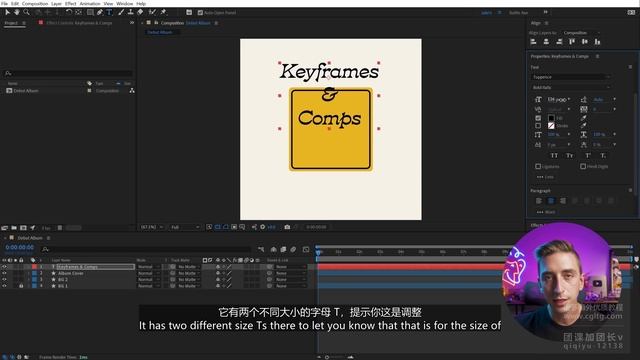
Task: Unlock the BG 1 layer
Action: coord(21,286)
